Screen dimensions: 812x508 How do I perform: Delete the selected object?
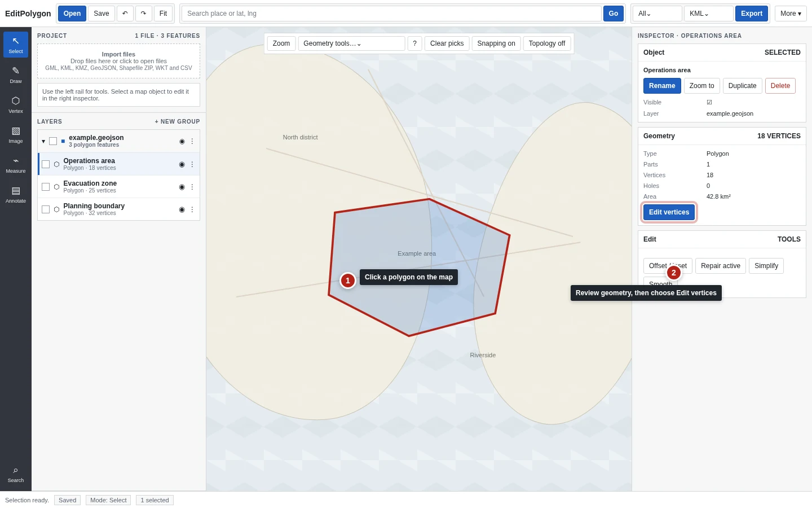[x=780, y=86]
